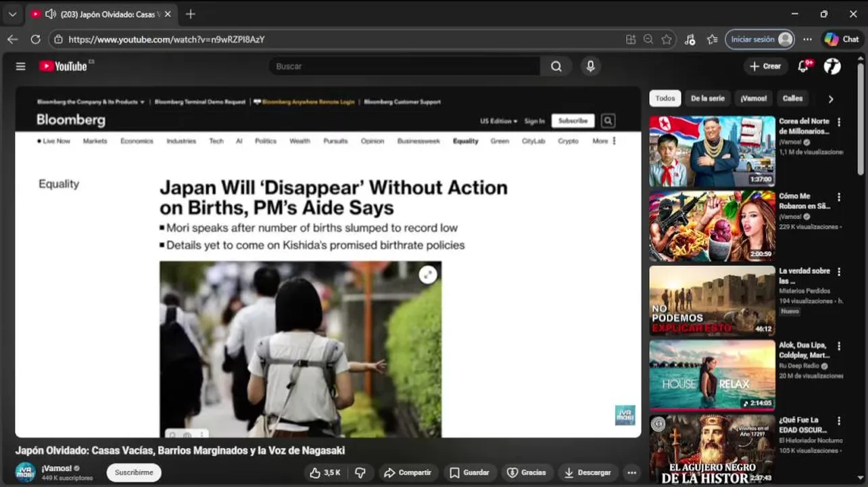Click the search magnifier button
Viewport: 868px width, 487px height.
[x=556, y=66]
